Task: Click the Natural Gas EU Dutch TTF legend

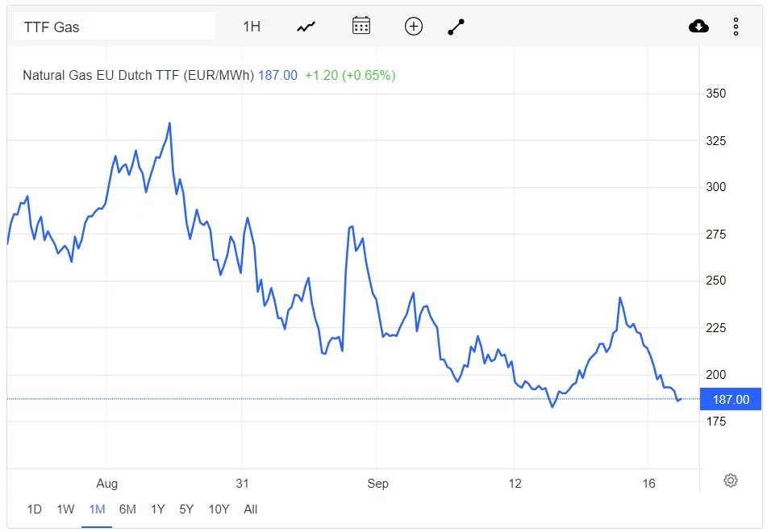Action: coord(139,75)
